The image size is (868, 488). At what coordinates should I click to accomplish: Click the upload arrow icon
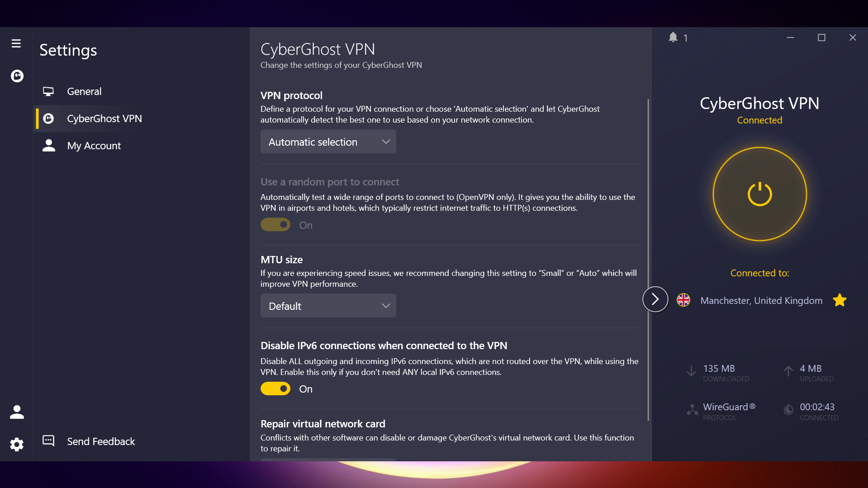click(788, 371)
